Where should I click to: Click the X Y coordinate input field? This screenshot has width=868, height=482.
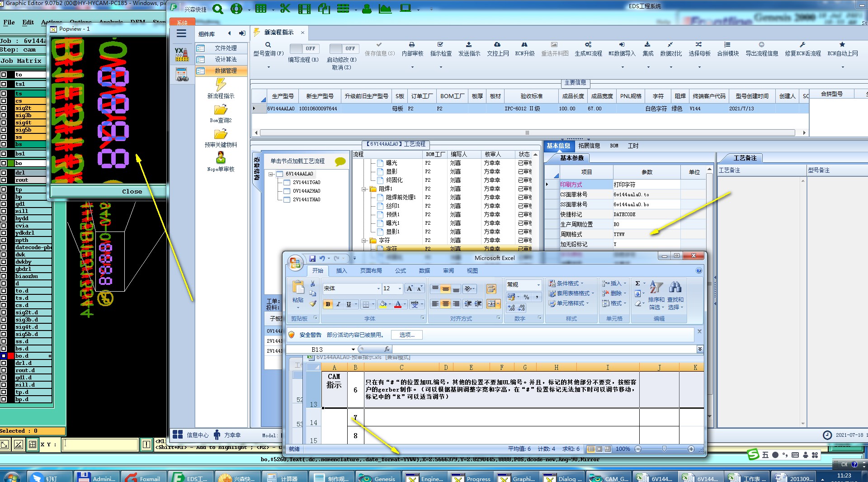[x=100, y=444]
